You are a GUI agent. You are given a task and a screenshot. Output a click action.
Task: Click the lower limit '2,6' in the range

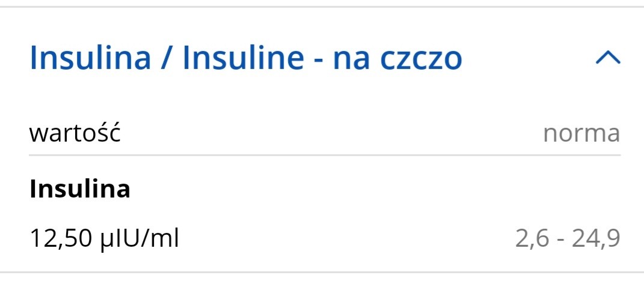pyautogui.click(x=529, y=239)
